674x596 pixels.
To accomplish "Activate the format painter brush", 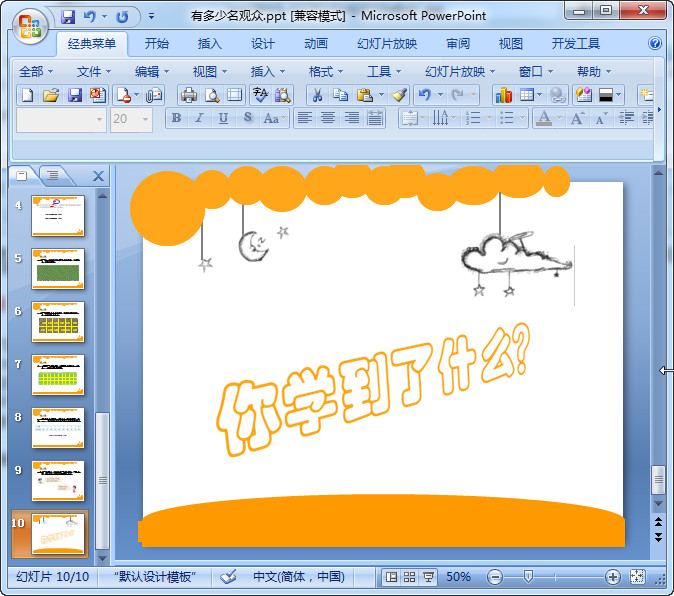I will click(x=399, y=95).
